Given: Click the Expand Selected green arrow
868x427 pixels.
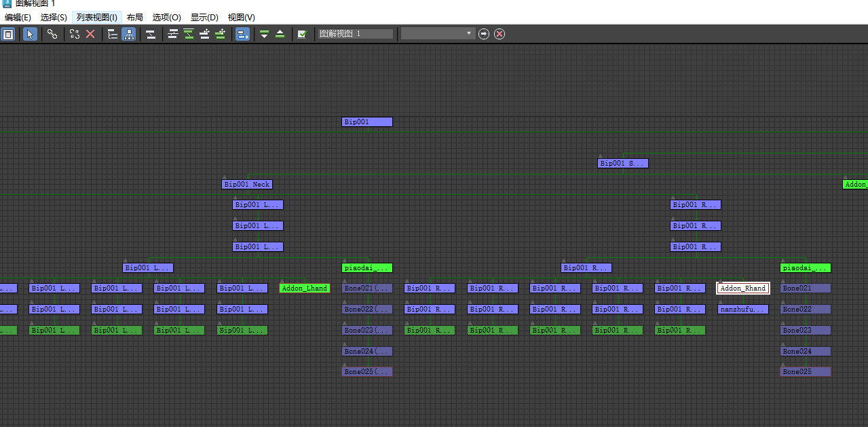Looking at the screenshot, I should point(264,34).
